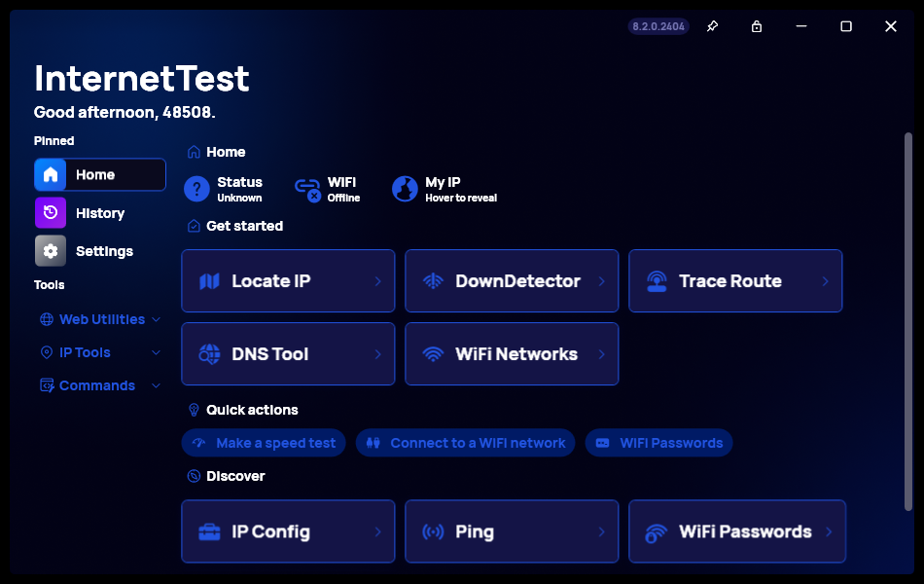The width and height of the screenshot is (924, 584).
Task: Click the Discover compass icon
Action: point(194,475)
